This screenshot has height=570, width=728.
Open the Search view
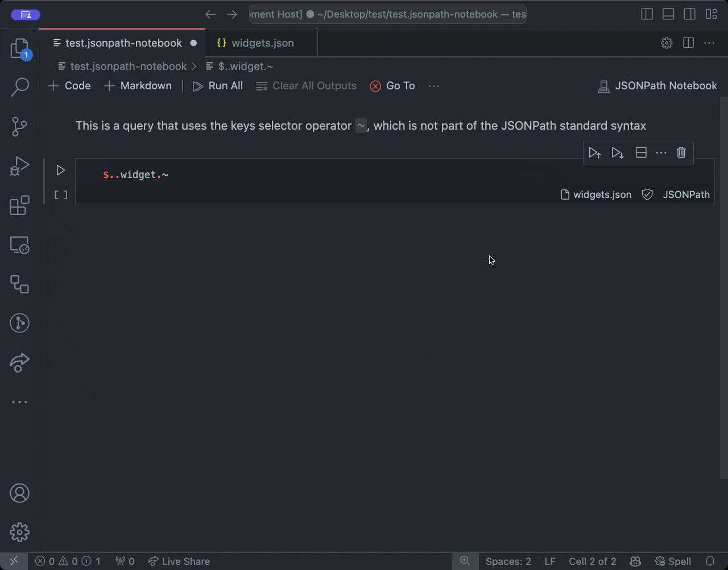point(20,87)
